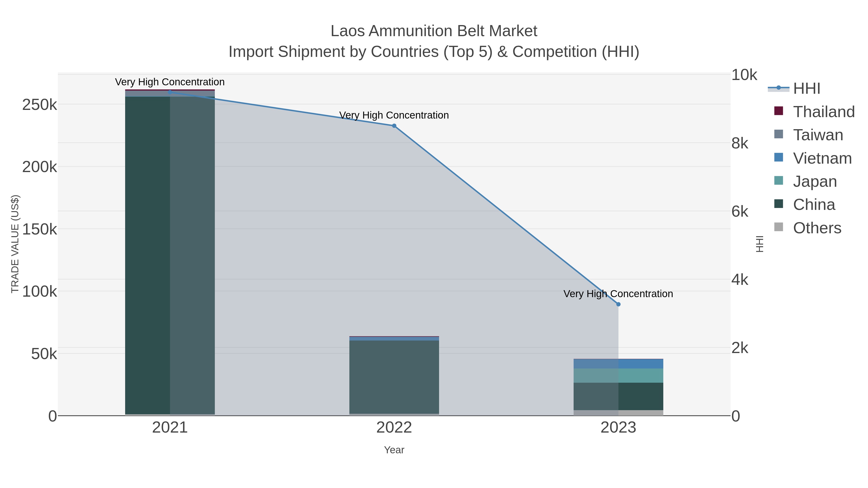Select the 2023 China bar segment
The height and width of the screenshot is (488, 868).
(x=618, y=396)
